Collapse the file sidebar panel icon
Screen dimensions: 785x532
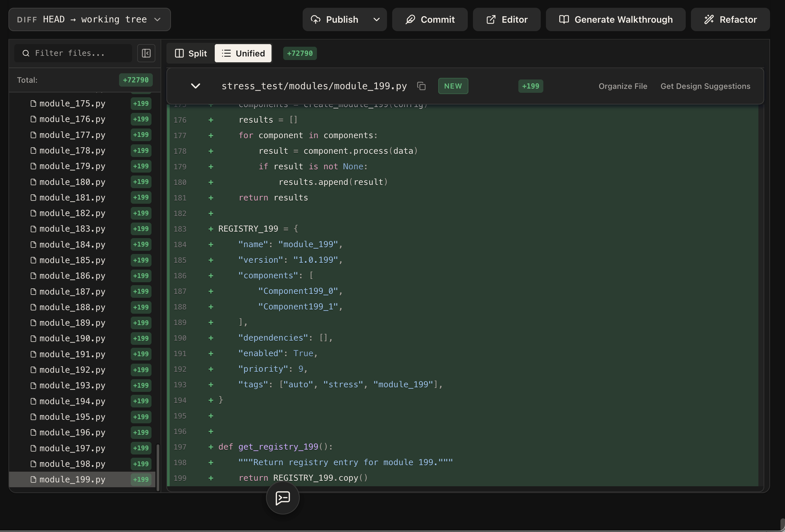[146, 54]
